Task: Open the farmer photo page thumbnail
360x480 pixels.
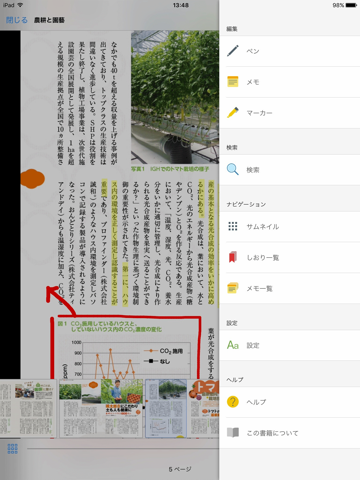Action: click(x=101, y=408)
